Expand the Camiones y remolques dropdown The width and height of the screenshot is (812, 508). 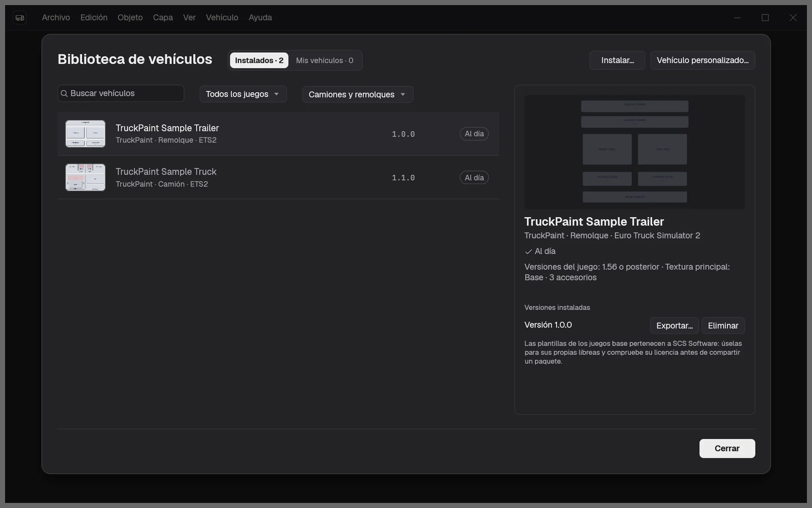[358, 94]
